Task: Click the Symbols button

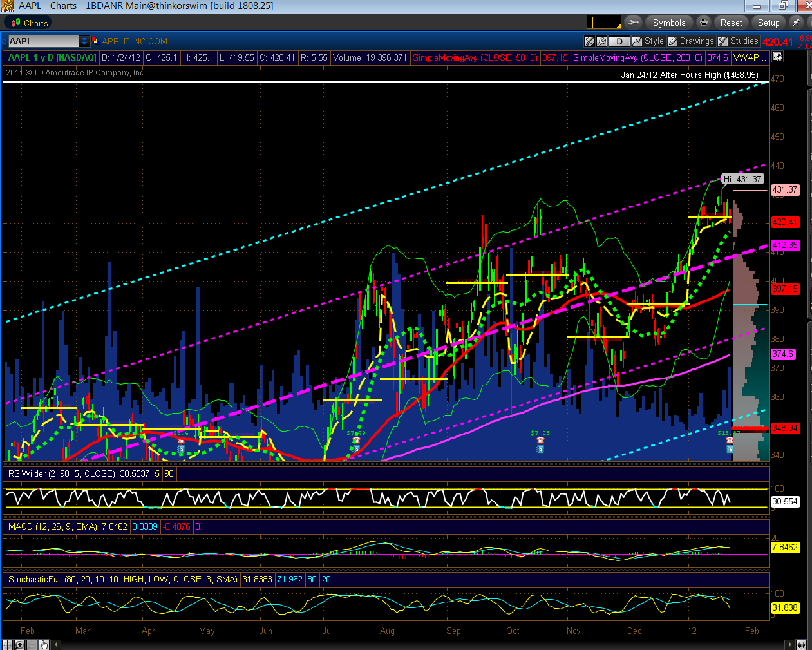Action: point(669,23)
